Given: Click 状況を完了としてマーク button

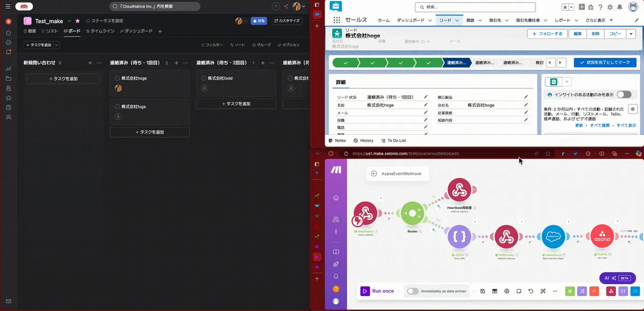Looking at the screenshot, I should pyautogui.click(x=605, y=63).
